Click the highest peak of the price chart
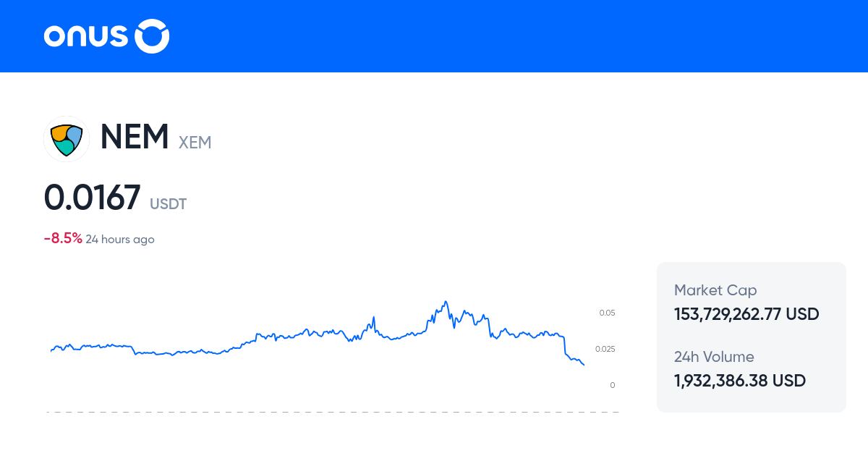Image resolution: width=868 pixels, height=456 pixels. click(x=446, y=302)
